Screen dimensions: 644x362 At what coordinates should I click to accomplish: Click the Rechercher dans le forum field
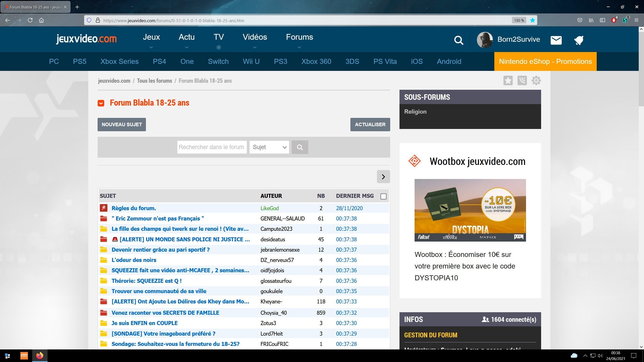(x=212, y=147)
